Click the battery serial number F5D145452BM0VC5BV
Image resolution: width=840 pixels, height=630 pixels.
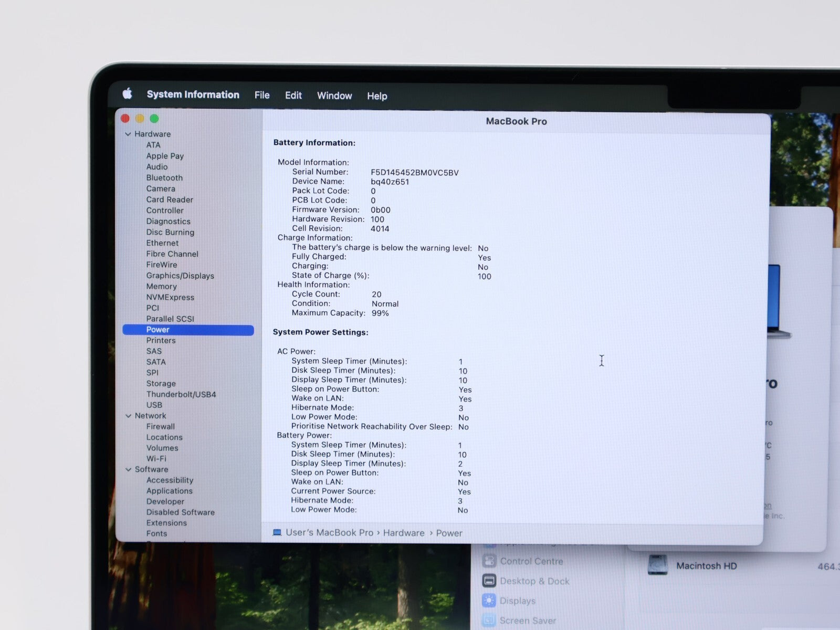point(415,173)
